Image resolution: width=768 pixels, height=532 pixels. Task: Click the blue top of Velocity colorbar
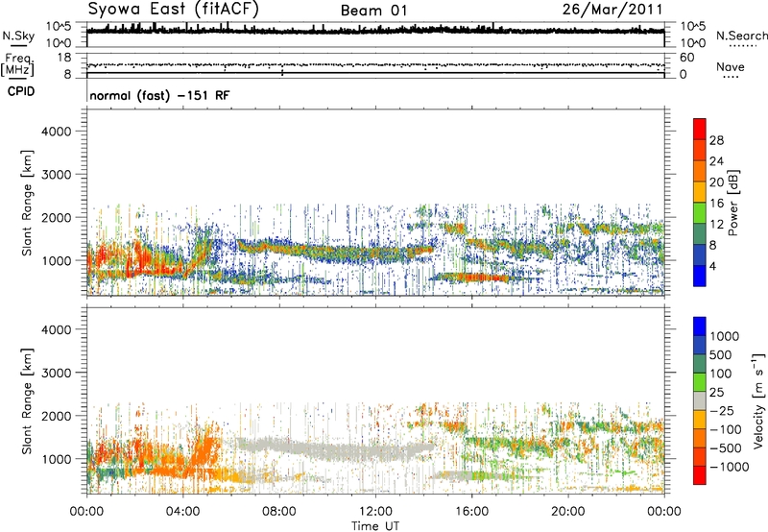coord(700,326)
